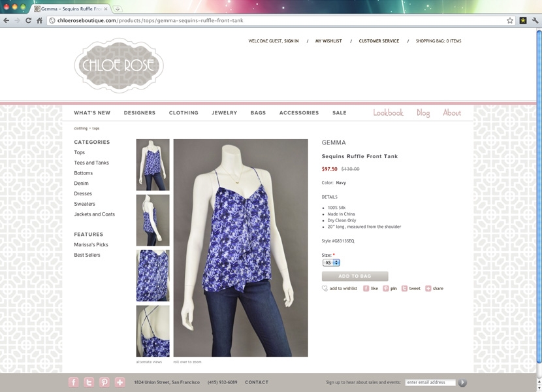Click the add to wishlist heart icon
Image resolution: width=542 pixels, height=392 pixels.
click(325, 288)
